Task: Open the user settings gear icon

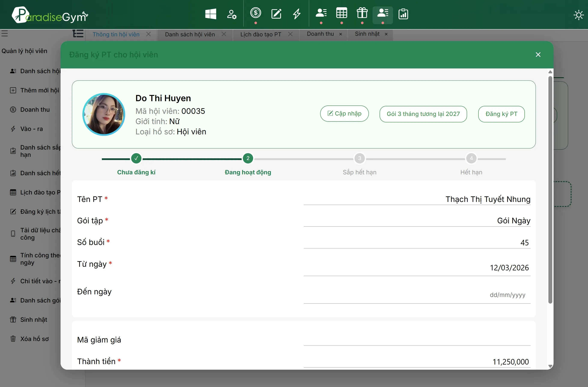Action: pyautogui.click(x=232, y=14)
